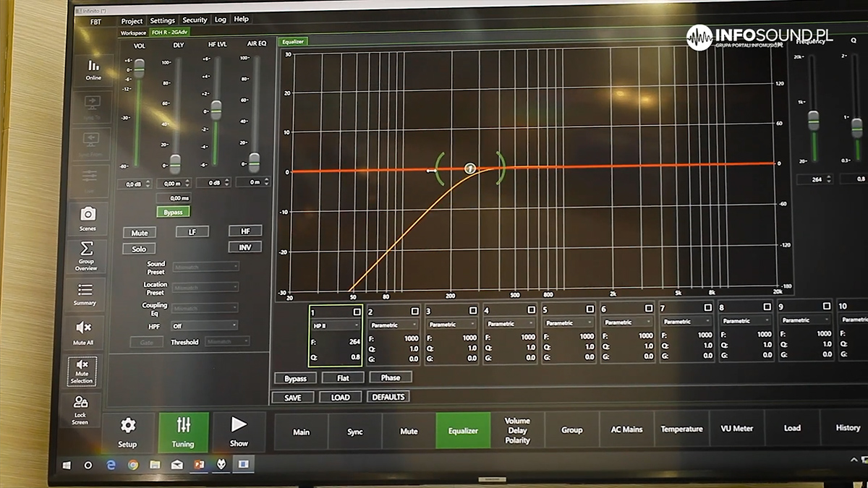Enable checkbox for EQ band 5

point(590,309)
